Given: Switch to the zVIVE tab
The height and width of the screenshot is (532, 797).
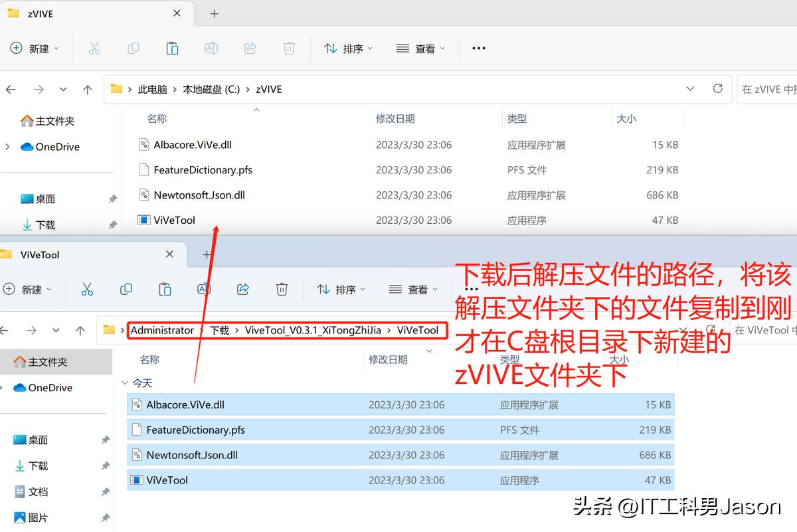Looking at the screenshot, I should (41, 13).
